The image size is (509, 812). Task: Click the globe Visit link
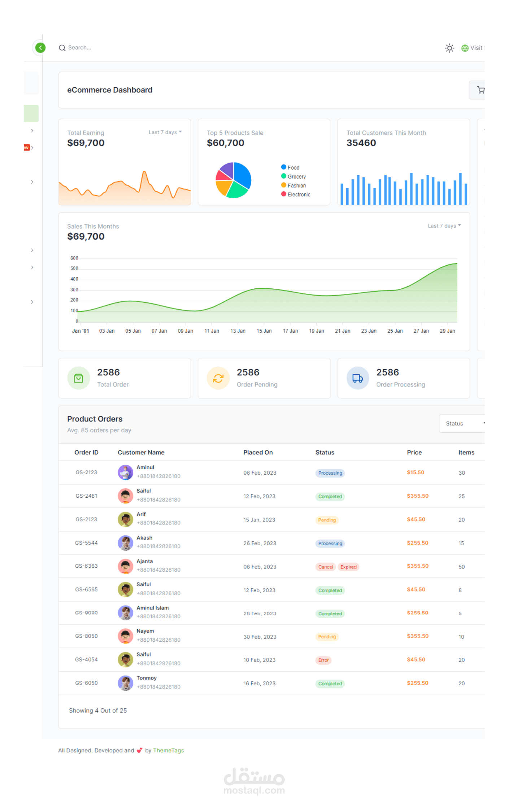pyautogui.click(x=473, y=48)
